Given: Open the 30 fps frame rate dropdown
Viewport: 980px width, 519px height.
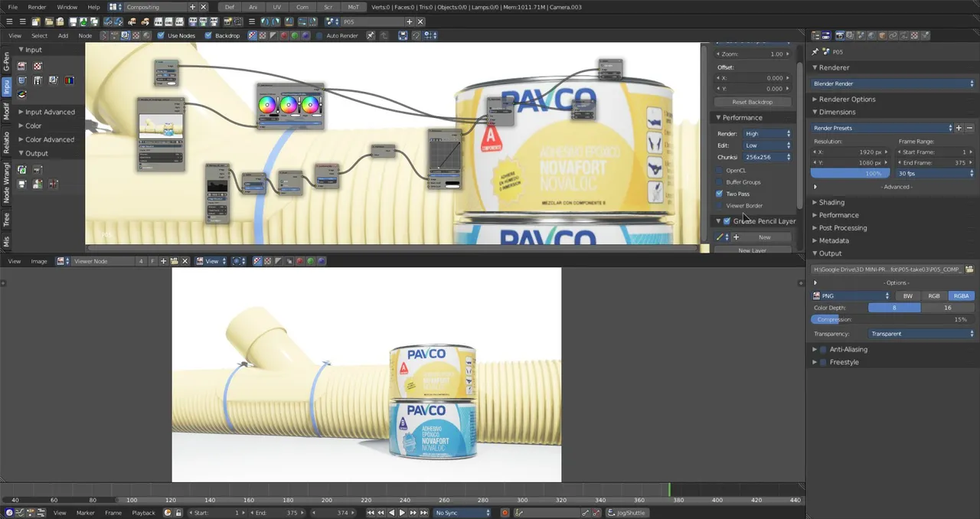Looking at the screenshot, I should (935, 174).
